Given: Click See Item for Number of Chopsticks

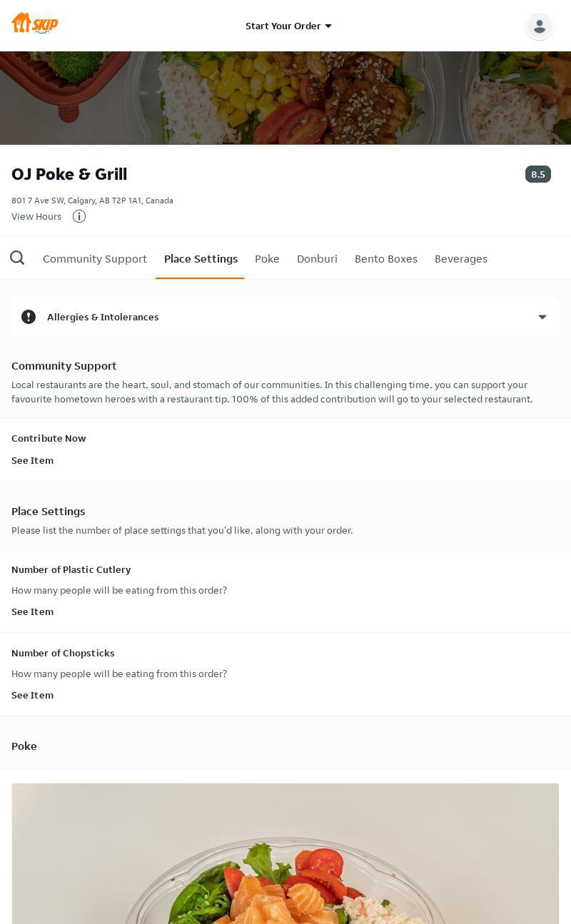Looking at the screenshot, I should click(32, 695).
